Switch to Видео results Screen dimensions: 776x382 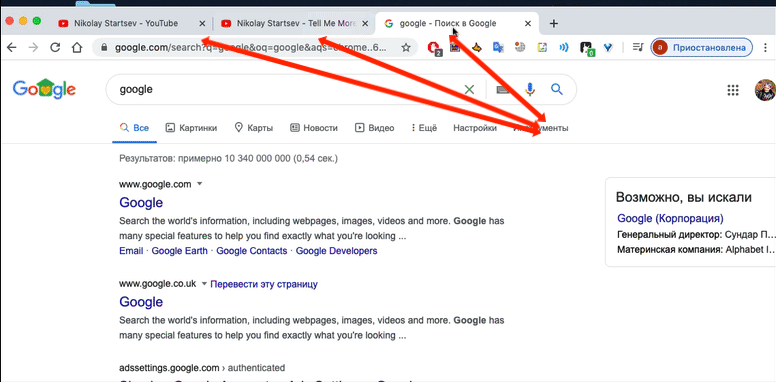coord(375,128)
